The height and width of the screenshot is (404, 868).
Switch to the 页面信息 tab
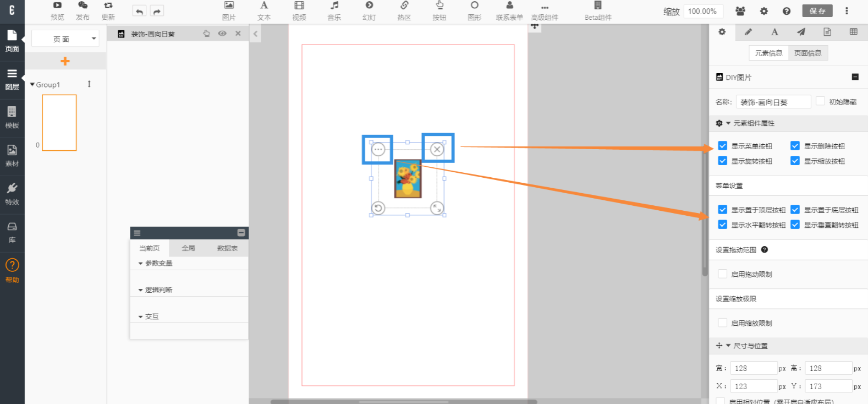(x=807, y=53)
